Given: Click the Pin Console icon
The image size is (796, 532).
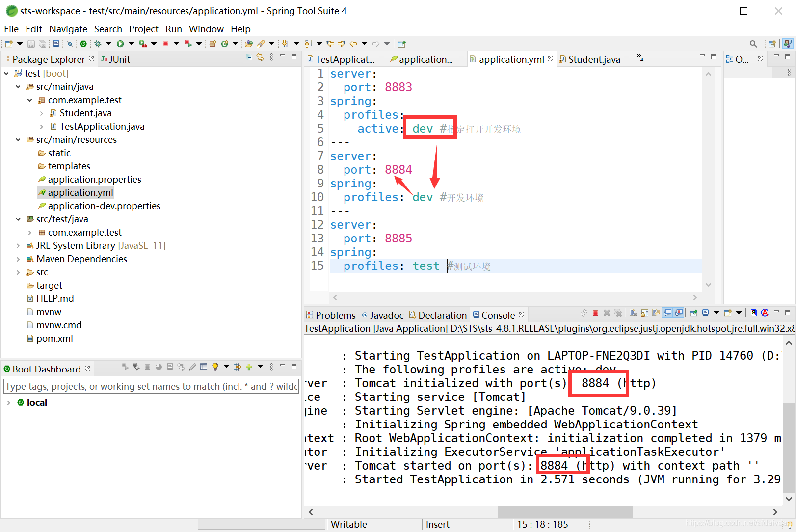Looking at the screenshot, I should [x=693, y=313].
